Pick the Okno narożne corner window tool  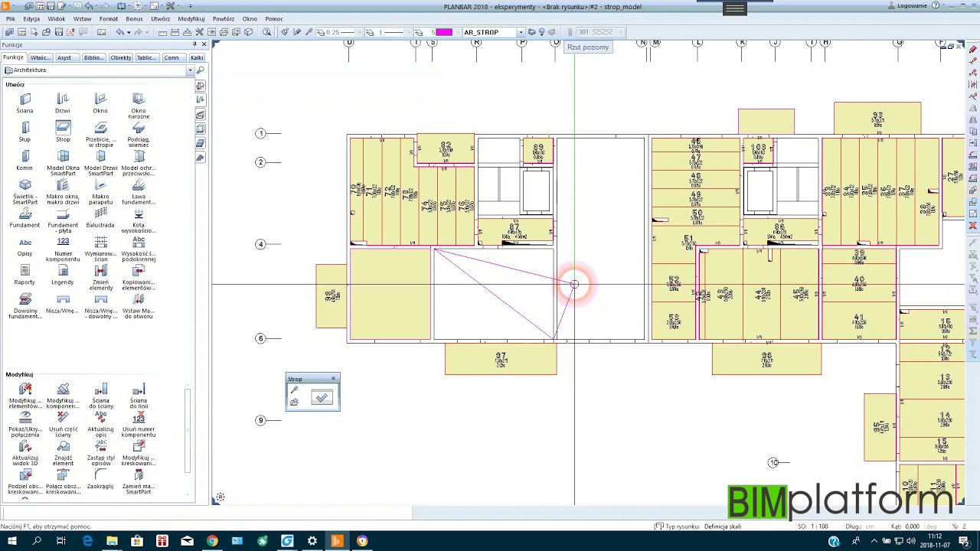[139, 106]
